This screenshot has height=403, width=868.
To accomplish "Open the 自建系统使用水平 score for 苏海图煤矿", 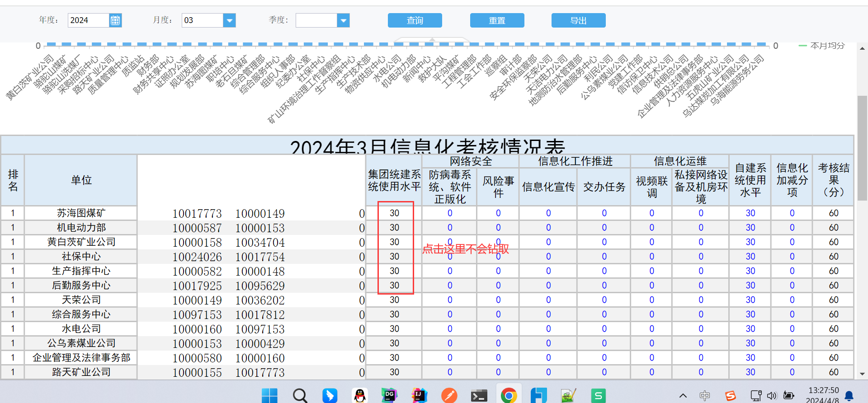I will coord(750,213).
